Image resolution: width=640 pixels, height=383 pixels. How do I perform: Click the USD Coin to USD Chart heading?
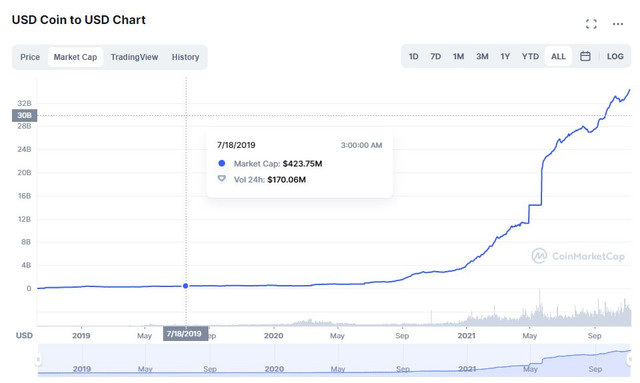point(79,20)
